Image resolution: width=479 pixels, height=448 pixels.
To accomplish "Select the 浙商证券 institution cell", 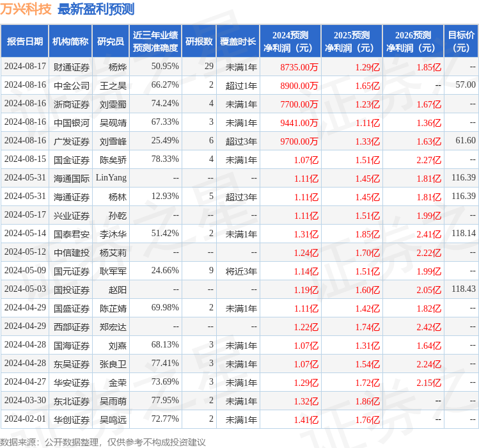I will click(72, 104).
